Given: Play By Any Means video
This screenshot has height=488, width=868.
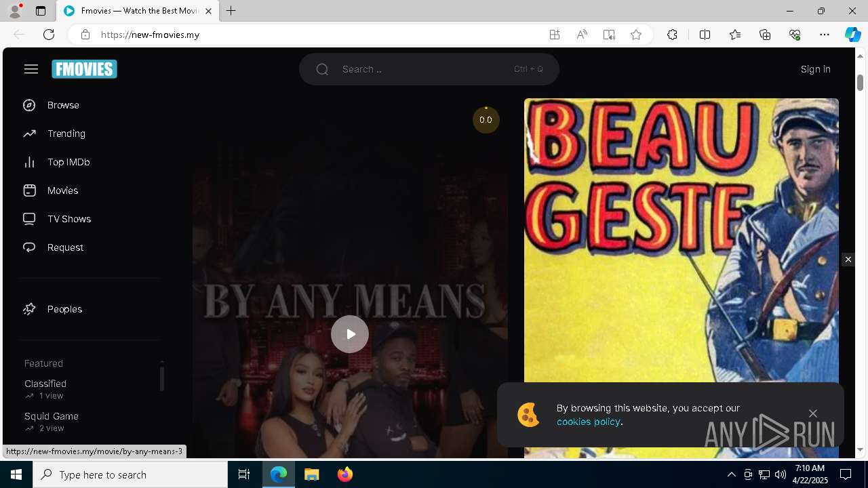Looking at the screenshot, I should (x=350, y=334).
